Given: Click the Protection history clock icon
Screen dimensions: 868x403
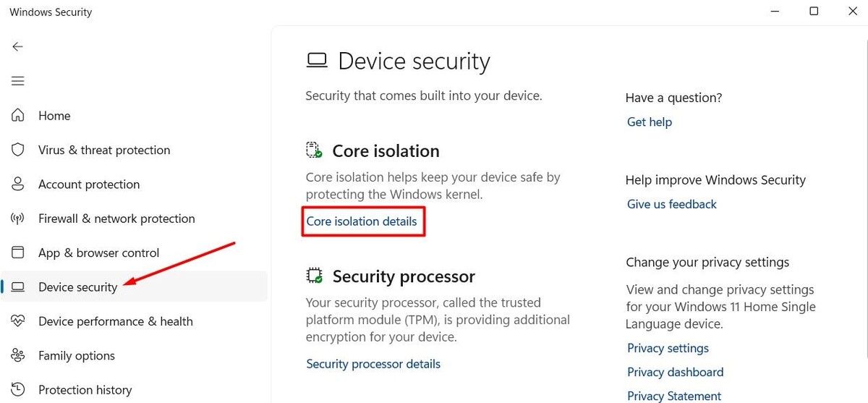Looking at the screenshot, I should pos(17,390).
